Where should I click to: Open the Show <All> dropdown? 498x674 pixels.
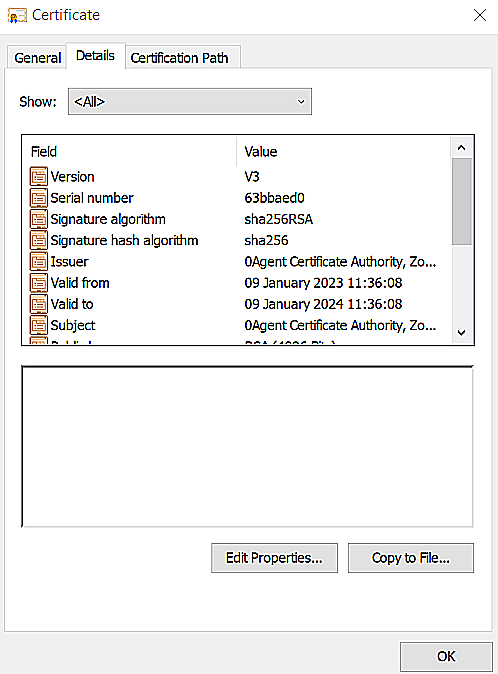click(x=190, y=102)
